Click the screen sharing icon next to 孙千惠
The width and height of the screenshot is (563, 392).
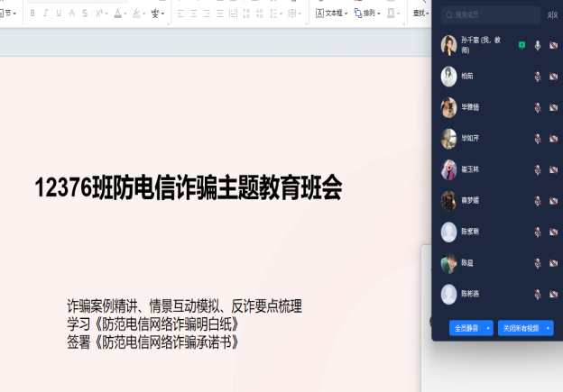click(521, 45)
